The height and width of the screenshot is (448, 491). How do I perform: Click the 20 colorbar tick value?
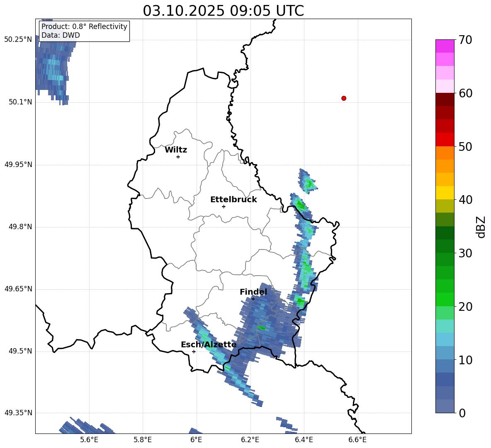click(x=465, y=306)
